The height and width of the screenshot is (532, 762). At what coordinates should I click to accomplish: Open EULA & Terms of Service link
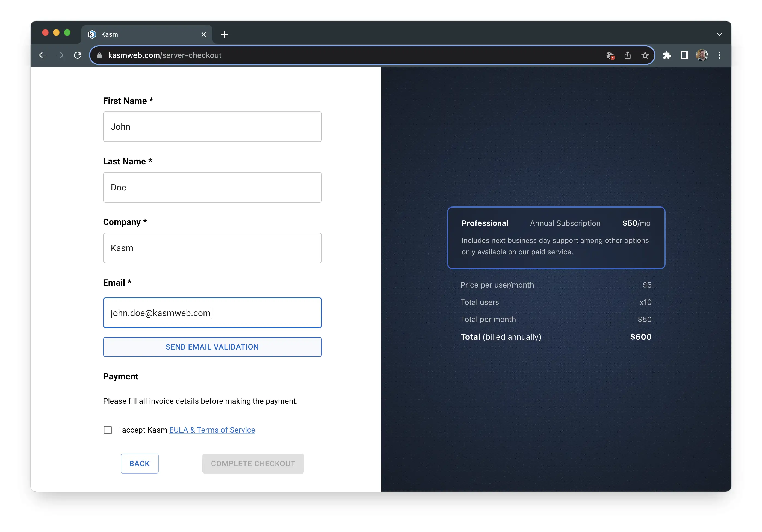pos(212,430)
